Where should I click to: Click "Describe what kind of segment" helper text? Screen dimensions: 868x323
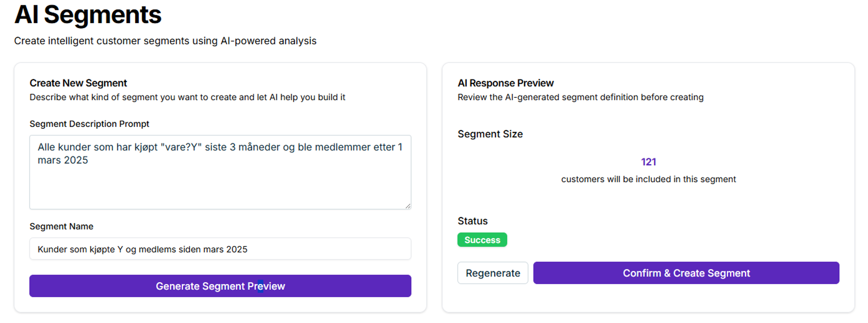187,97
